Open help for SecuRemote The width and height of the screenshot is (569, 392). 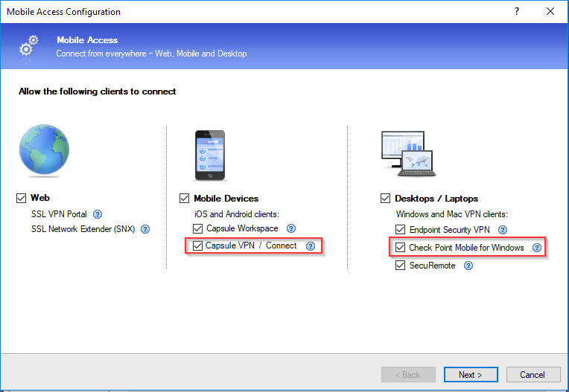tap(468, 266)
